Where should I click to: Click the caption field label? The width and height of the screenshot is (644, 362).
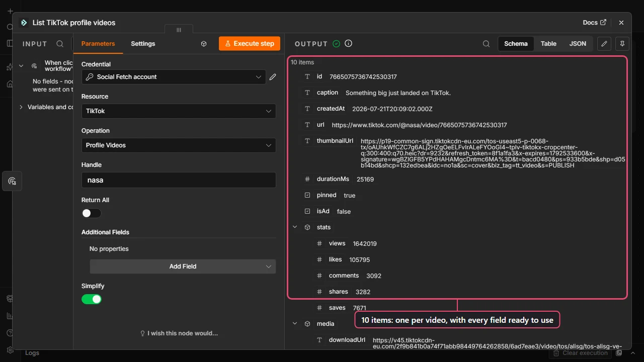point(328,93)
